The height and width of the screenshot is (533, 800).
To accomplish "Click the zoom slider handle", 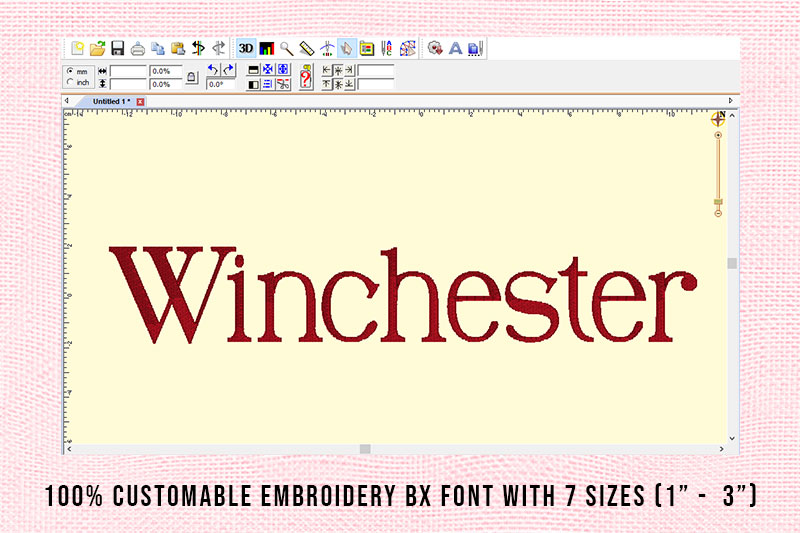I will coord(718,202).
